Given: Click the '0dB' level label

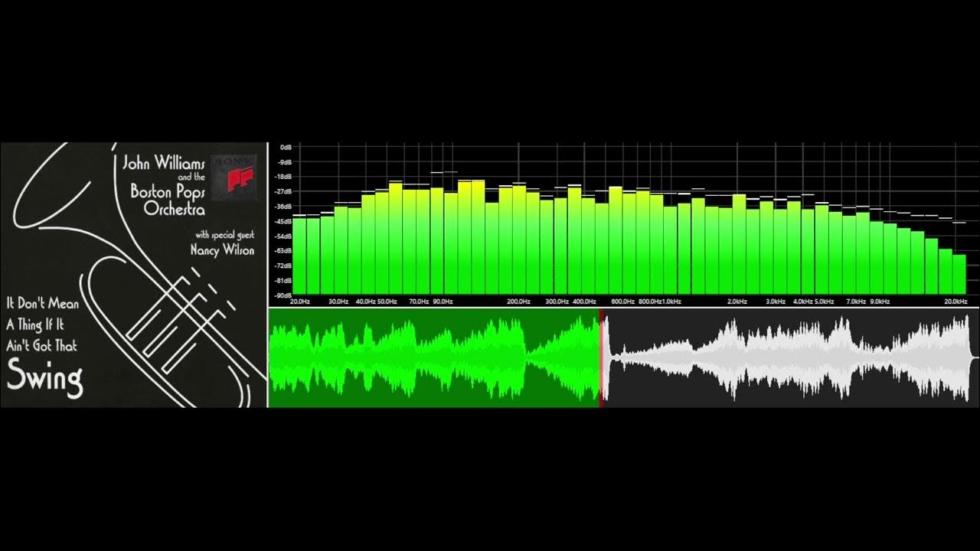Looking at the screenshot, I should coord(286,147).
